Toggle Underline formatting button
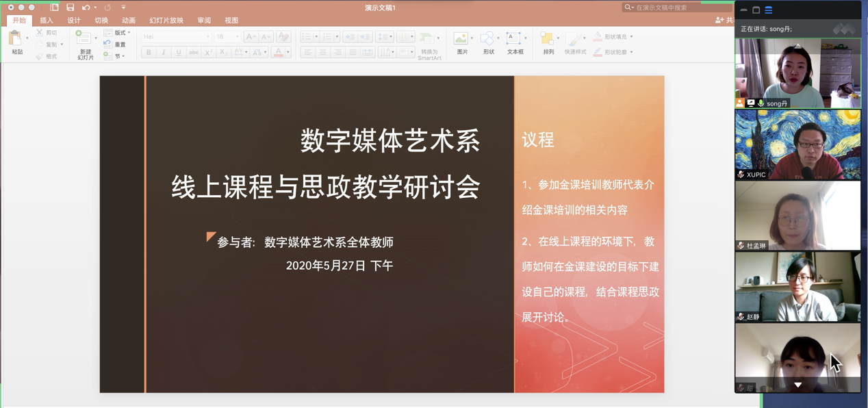Screen dimensions: 868x408 tap(179, 53)
